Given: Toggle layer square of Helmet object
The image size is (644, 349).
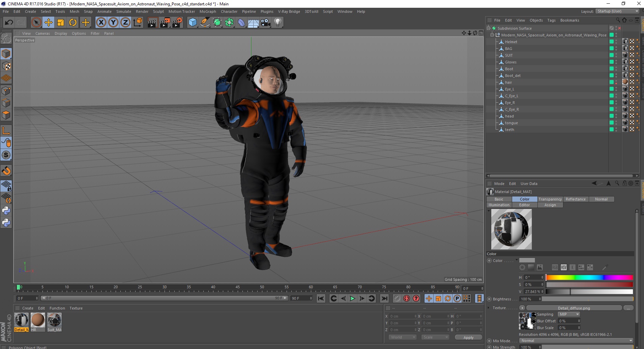Looking at the screenshot, I should coord(611,42).
